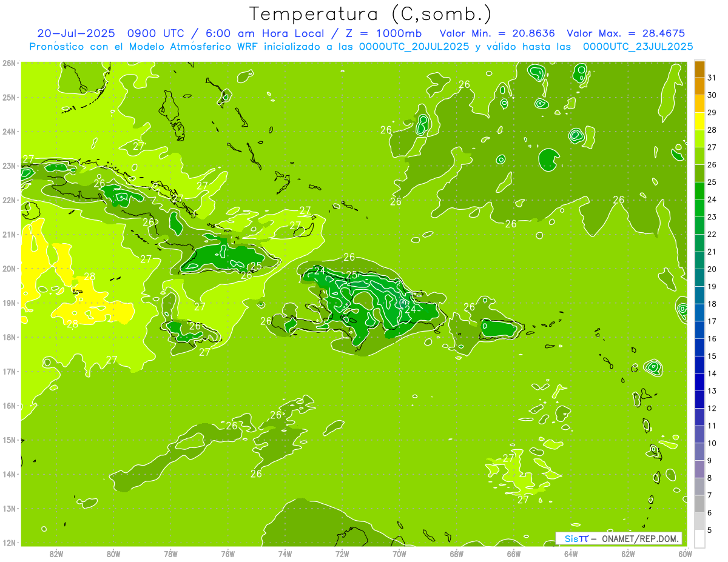Click the "70W" longitude axis label
Screen dimensions: 728x562
pos(399,554)
